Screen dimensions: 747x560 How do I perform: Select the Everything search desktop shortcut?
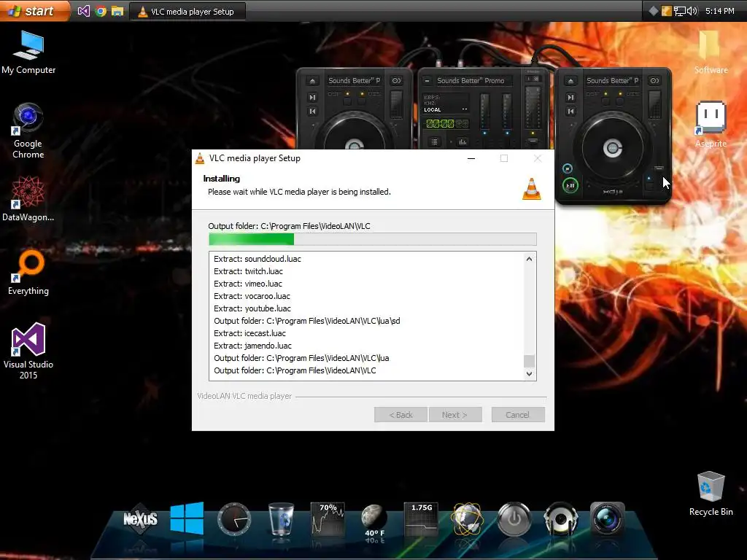coord(28,273)
